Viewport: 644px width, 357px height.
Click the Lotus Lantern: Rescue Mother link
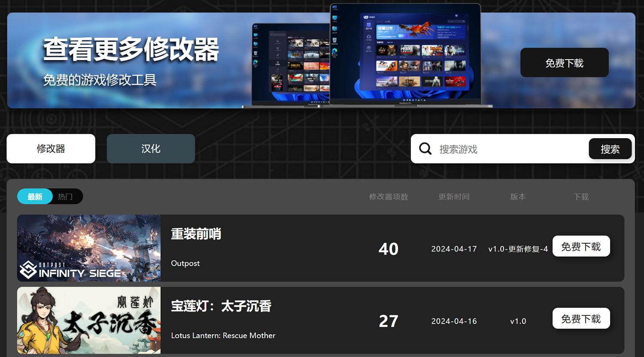tap(223, 336)
